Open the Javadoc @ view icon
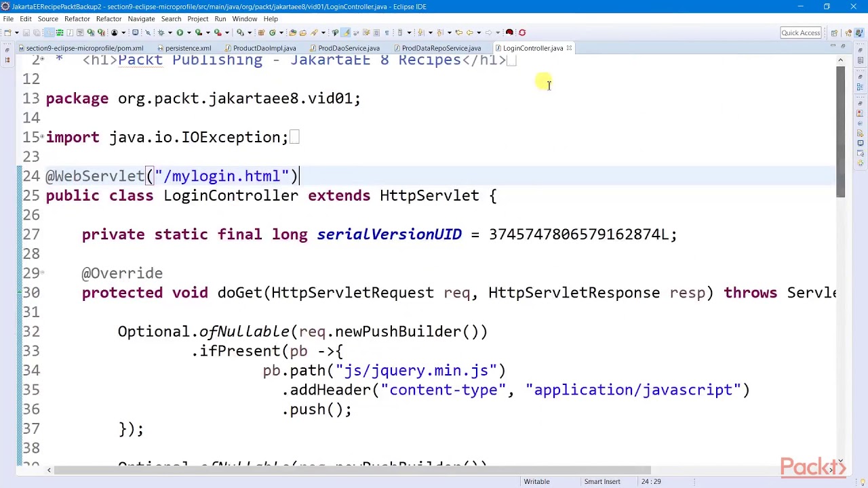 click(860, 123)
